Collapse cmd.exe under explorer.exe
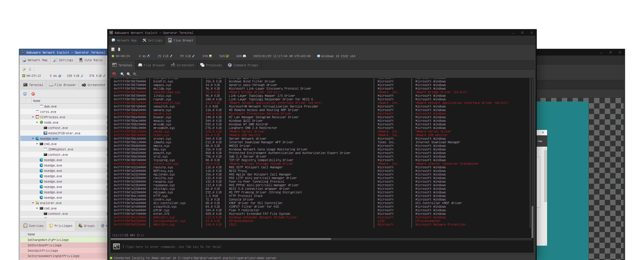 [x=37, y=208]
